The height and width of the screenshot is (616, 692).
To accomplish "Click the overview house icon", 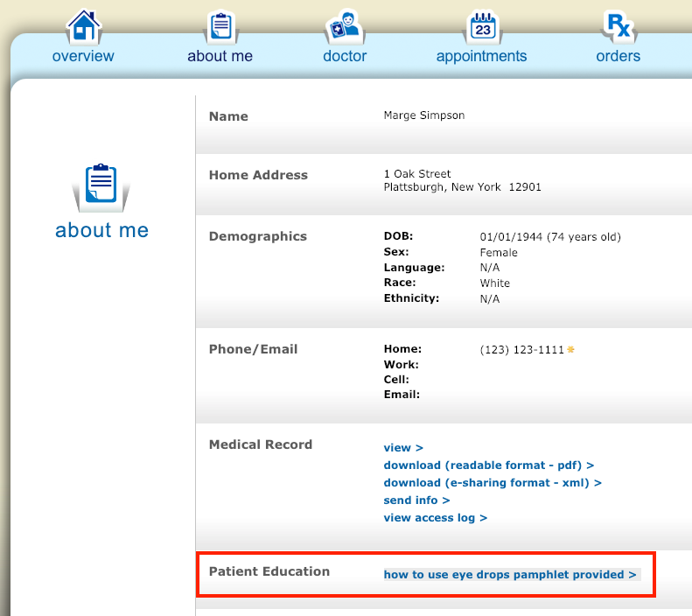I will (83, 26).
